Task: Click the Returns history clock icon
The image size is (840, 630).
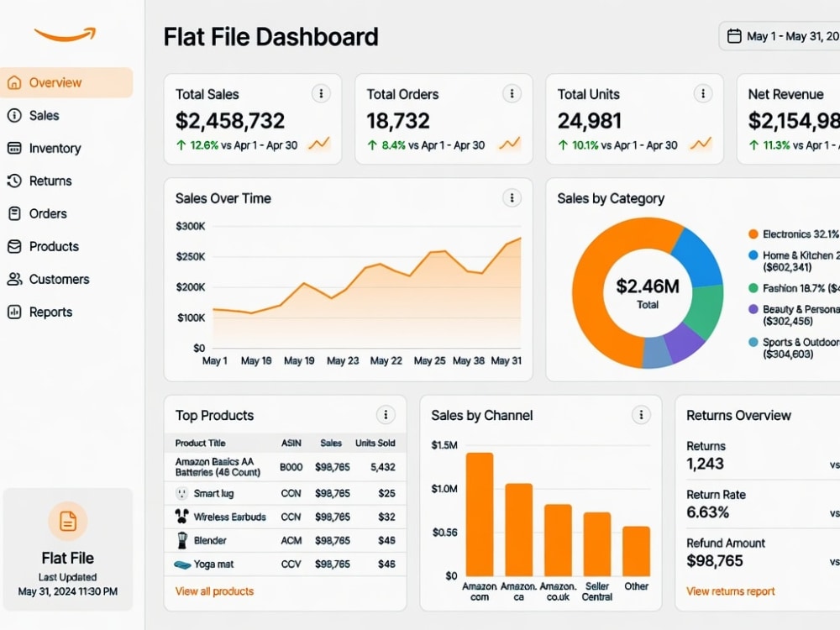Action: click(14, 181)
